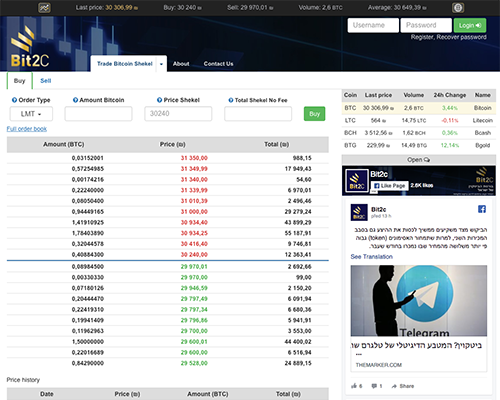Select the LTC Litecoin row

click(419, 120)
